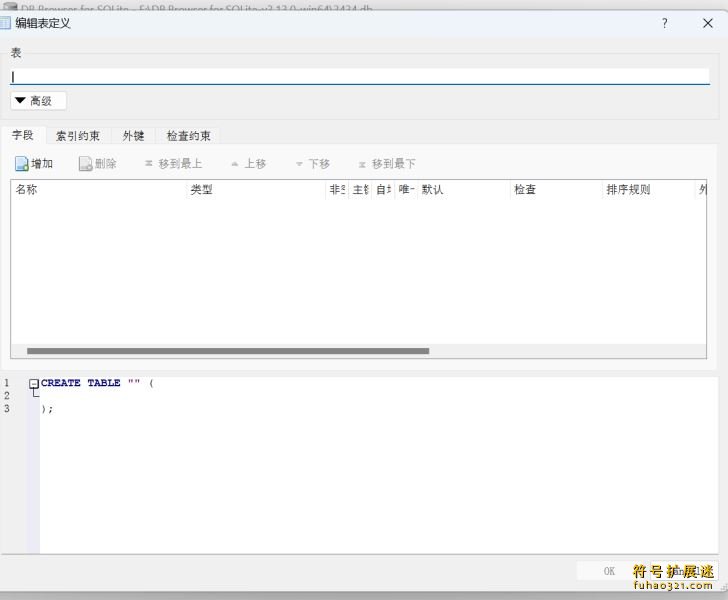Open the Foreign keys (外键) tab
The image size is (728, 600).
coord(133,136)
